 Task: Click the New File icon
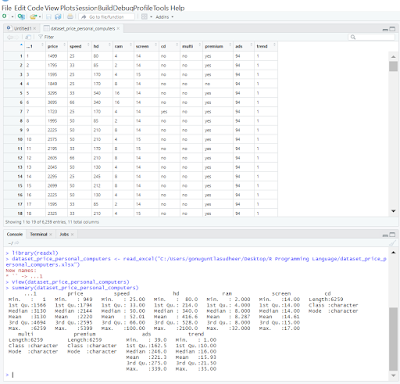click(x=5, y=16)
